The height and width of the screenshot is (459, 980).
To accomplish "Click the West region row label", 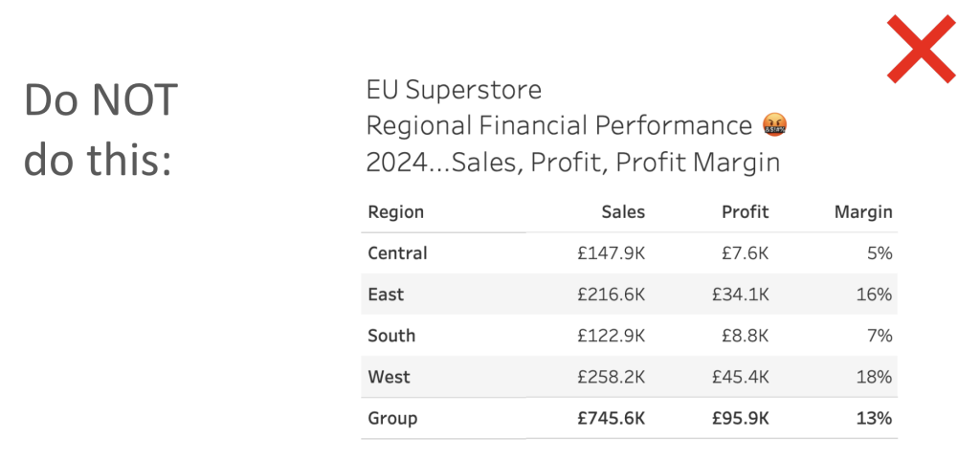I will 389,377.
